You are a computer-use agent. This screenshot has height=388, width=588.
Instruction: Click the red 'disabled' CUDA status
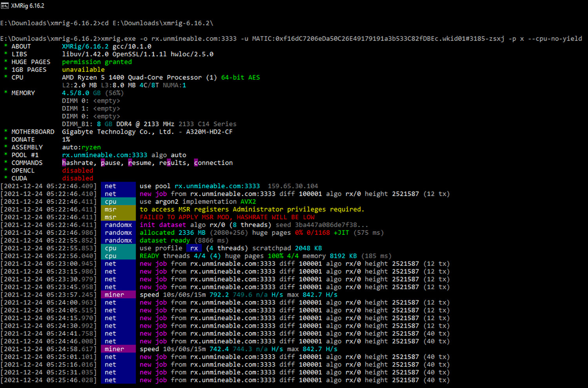pos(78,178)
